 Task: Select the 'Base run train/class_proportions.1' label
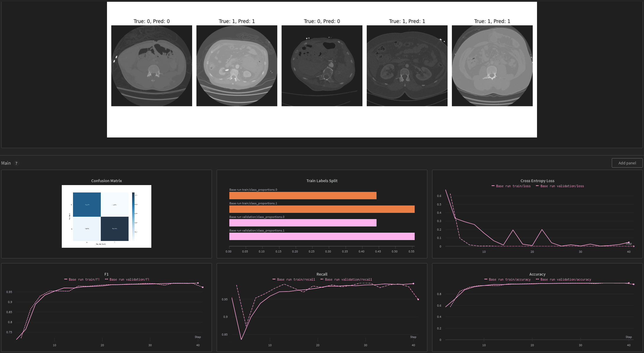coord(253,203)
